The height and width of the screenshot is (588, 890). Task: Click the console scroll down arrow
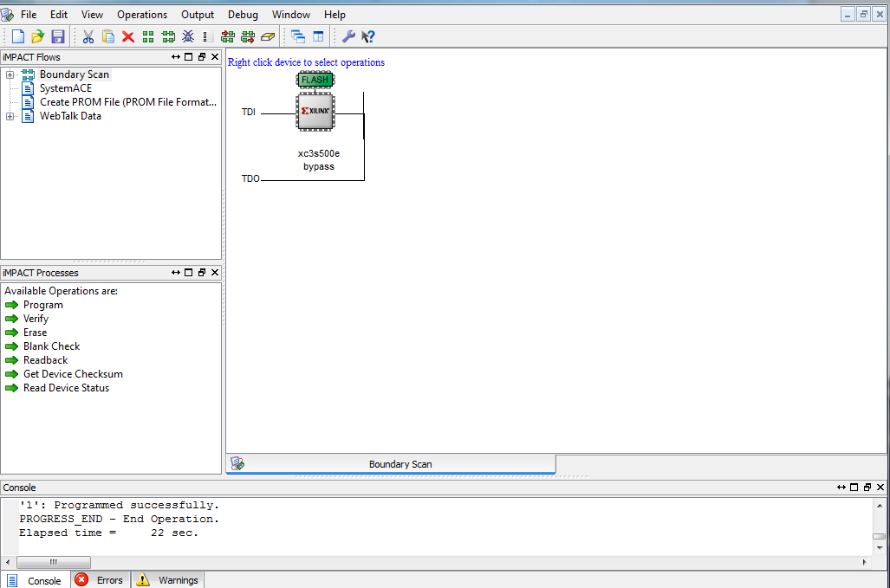(880, 548)
